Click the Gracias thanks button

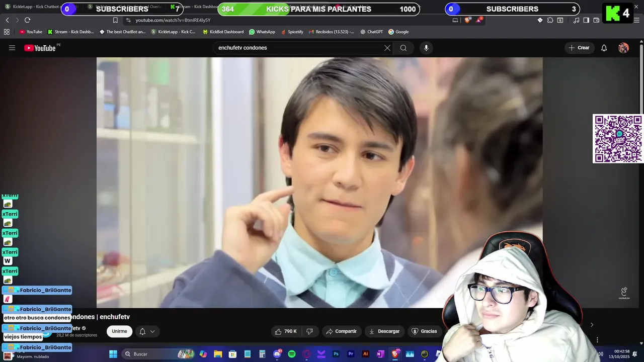(425, 331)
